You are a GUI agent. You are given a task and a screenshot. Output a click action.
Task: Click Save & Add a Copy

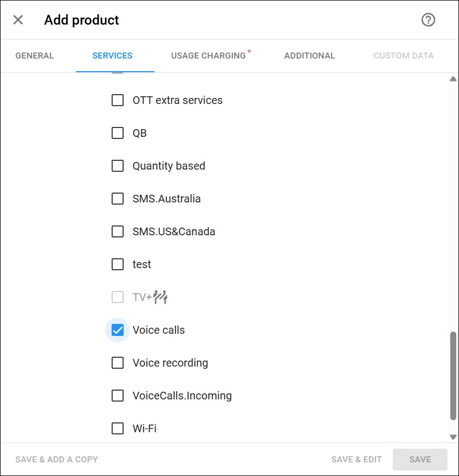57,459
